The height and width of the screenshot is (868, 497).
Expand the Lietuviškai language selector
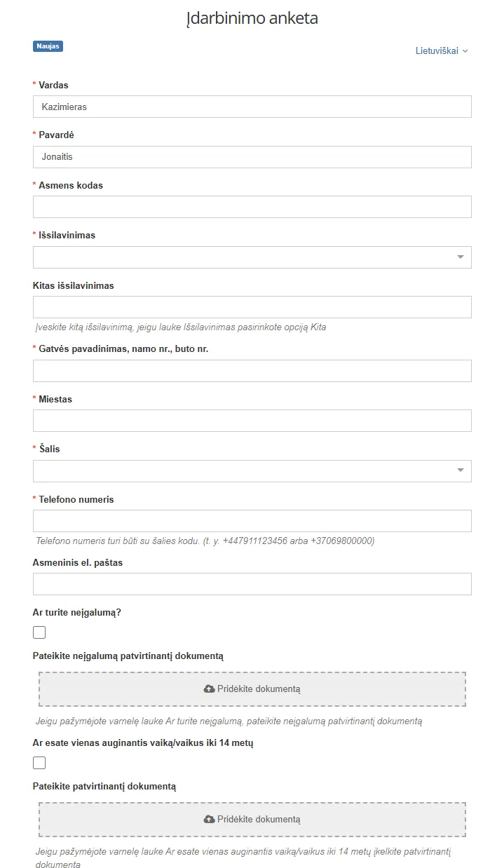pos(442,50)
